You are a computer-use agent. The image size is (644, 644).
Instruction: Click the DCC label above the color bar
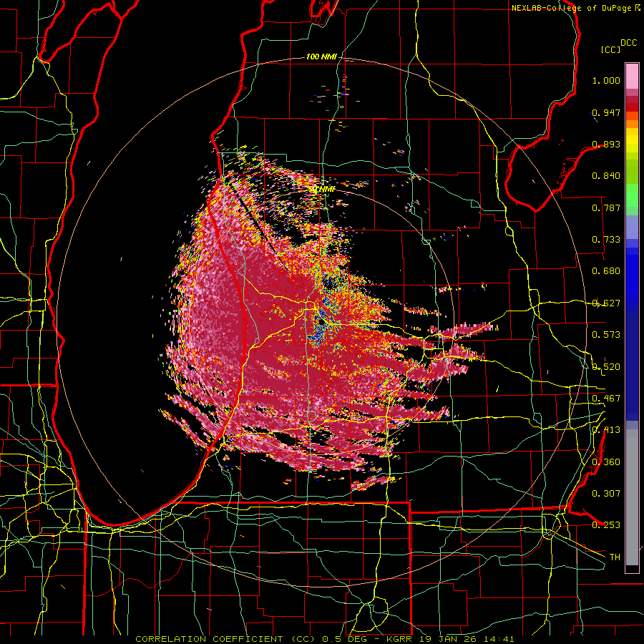[x=629, y=43]
